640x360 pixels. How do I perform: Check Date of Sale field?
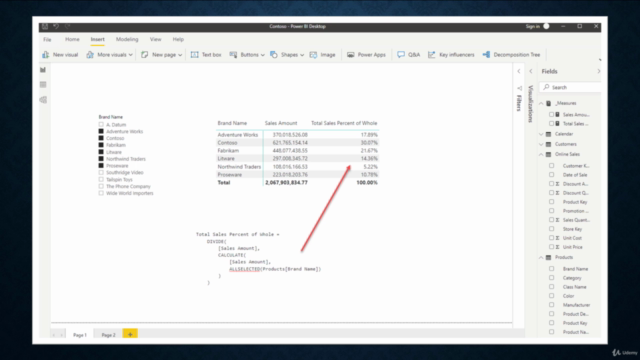click(551, 175)
